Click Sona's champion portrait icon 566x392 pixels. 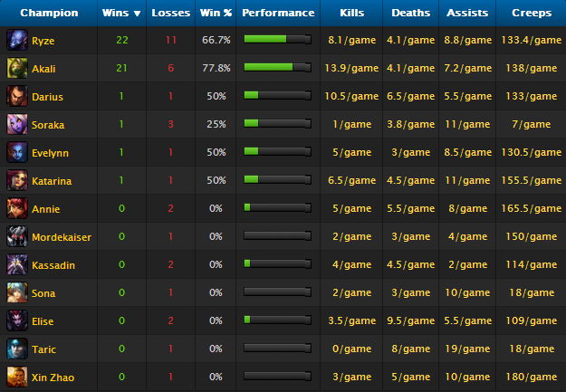(x=17, y=292)
